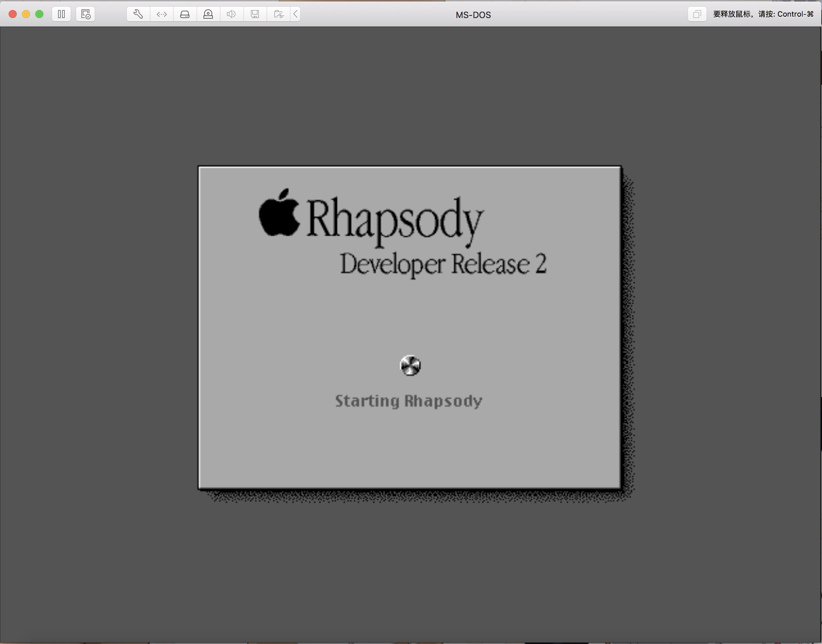822x644 pixels.
Task: Click the floppy disk toolbar icon
Action: (x=255, y=14)
